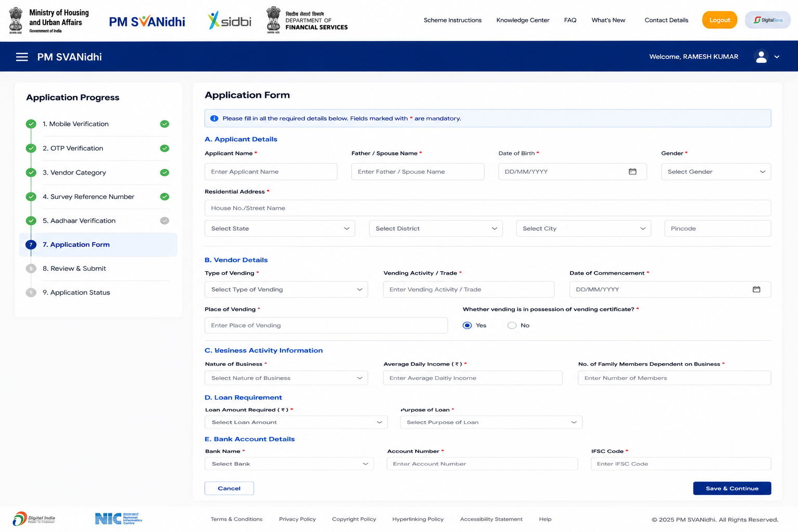The image size is (798, 532).
Task: Open the Purpose of Loan dropdown
Action: pyautogui.click(x=491, y=422)
